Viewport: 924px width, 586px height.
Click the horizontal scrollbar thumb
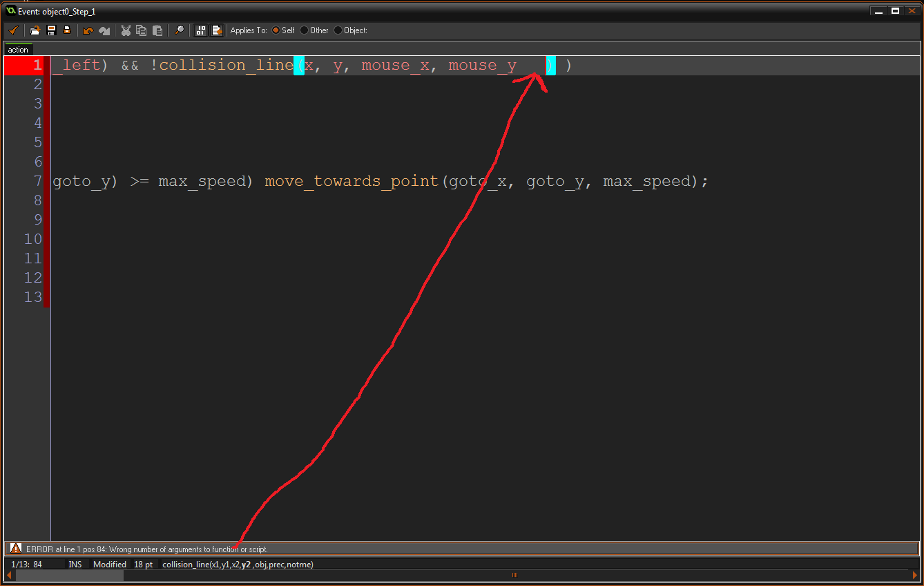point(69,575)
